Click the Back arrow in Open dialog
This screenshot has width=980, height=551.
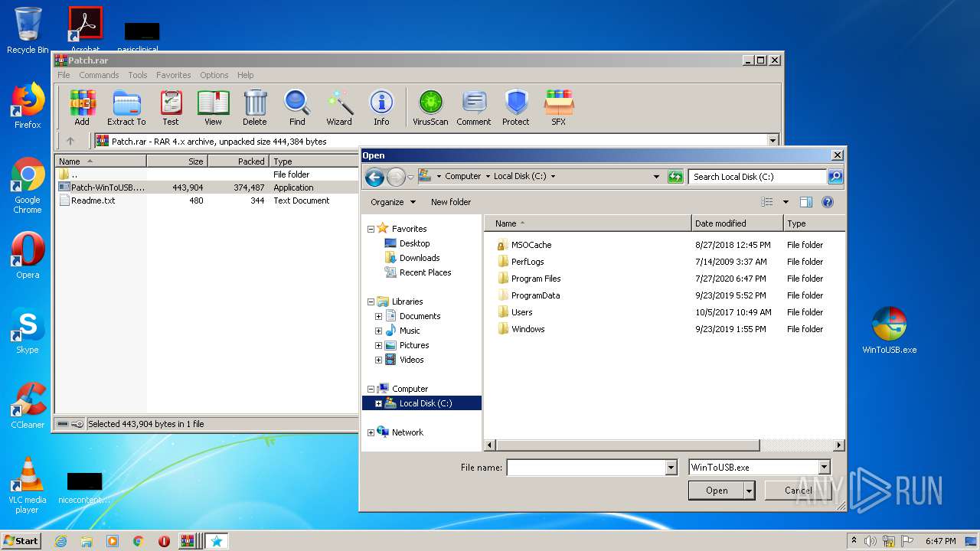(x=374, y=178)
